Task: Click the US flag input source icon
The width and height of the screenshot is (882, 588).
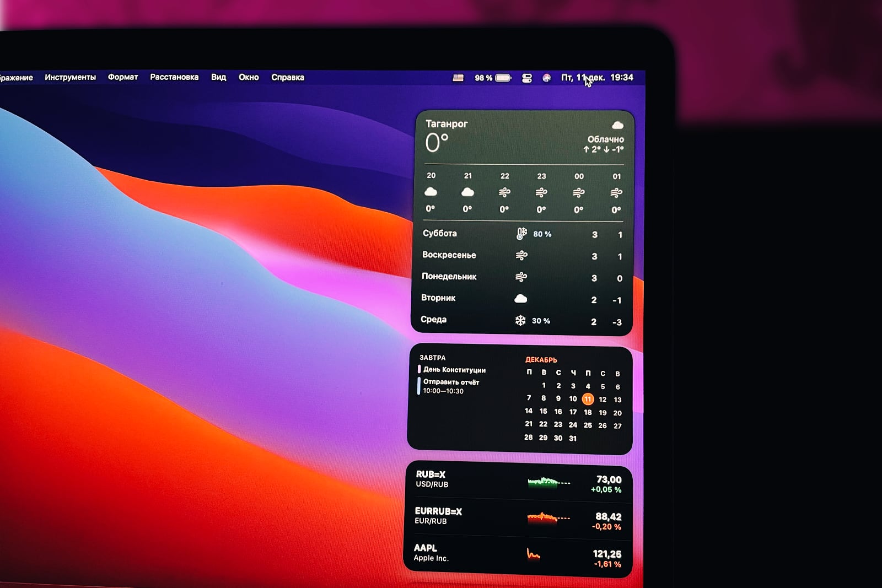Action: [x=458, y=78]
